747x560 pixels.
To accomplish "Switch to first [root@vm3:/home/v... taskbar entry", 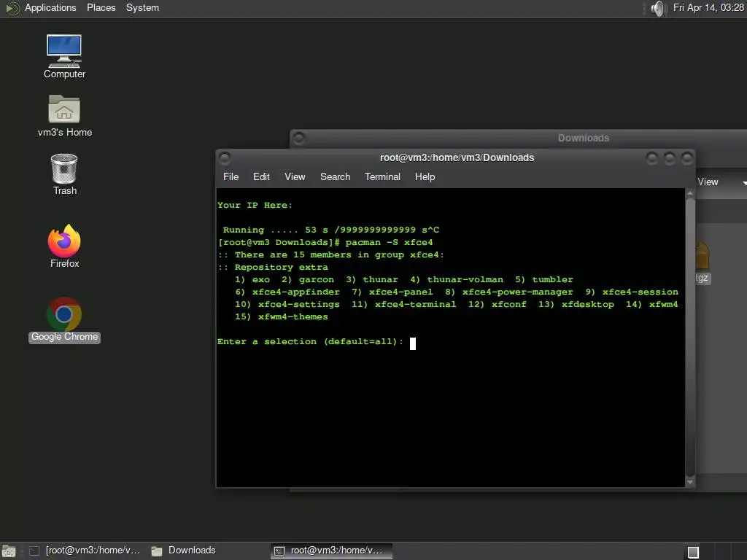I will coord(85,551).
